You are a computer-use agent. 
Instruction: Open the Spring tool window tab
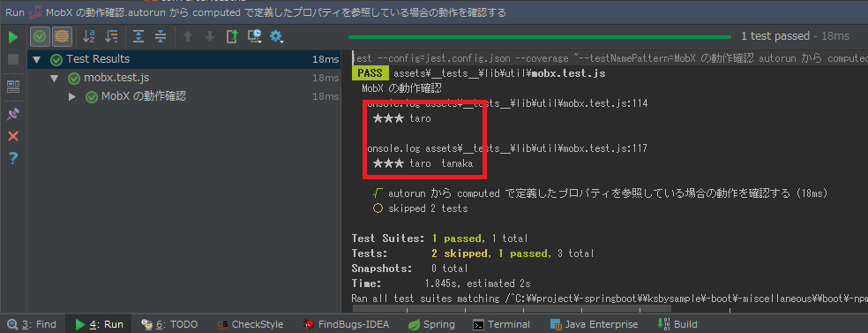(x=431, y=324)
